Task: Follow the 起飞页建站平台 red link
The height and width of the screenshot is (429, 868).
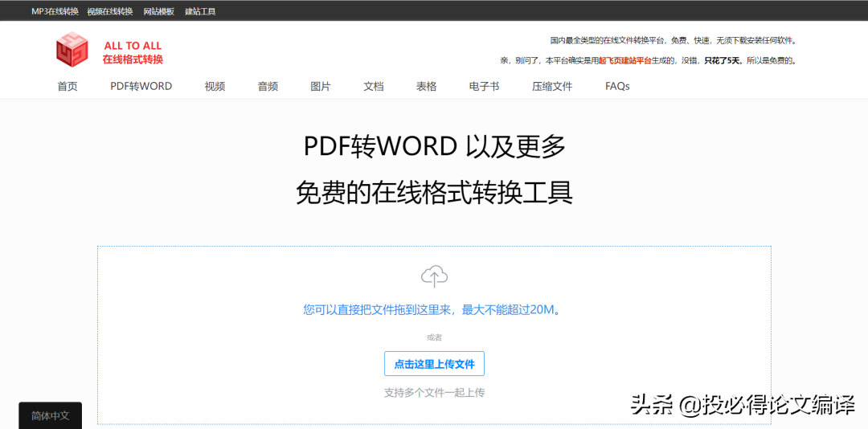Action: coord(625,60)
